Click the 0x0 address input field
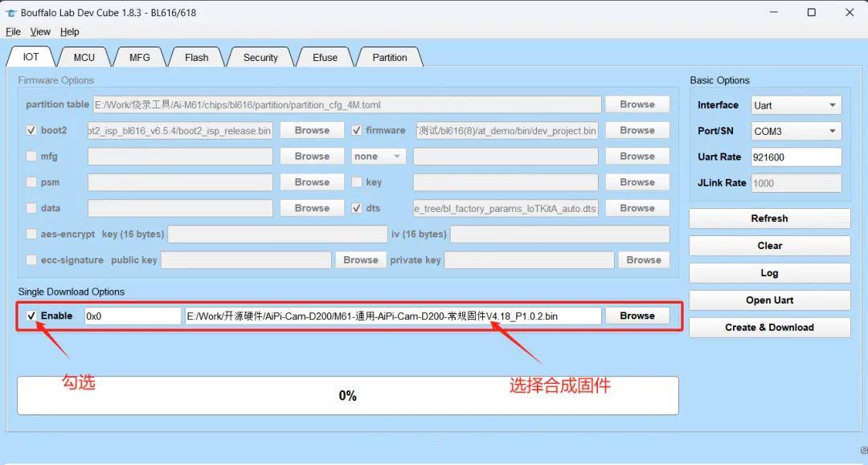The image size is (868, 465). [133, 316]
